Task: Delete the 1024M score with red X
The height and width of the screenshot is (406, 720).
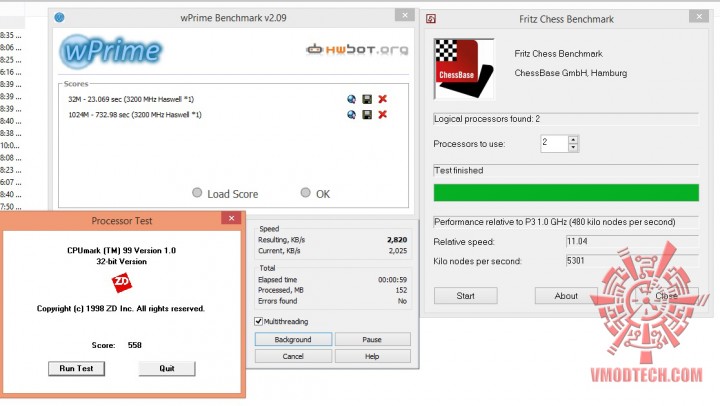Action: 382,114
